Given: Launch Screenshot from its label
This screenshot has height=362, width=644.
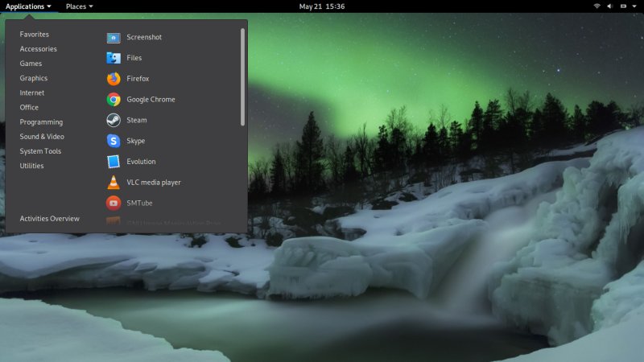Looking at the screenshot, I should click(x=144, y=37).
